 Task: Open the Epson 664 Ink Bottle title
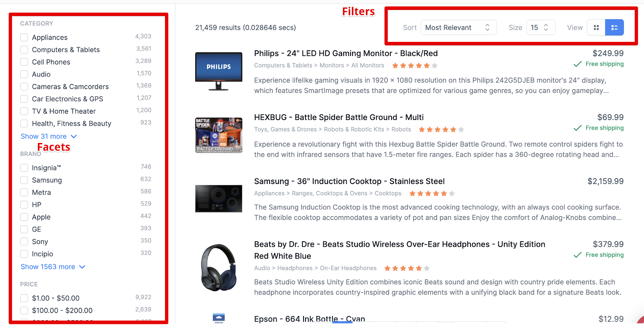[310, 319]
